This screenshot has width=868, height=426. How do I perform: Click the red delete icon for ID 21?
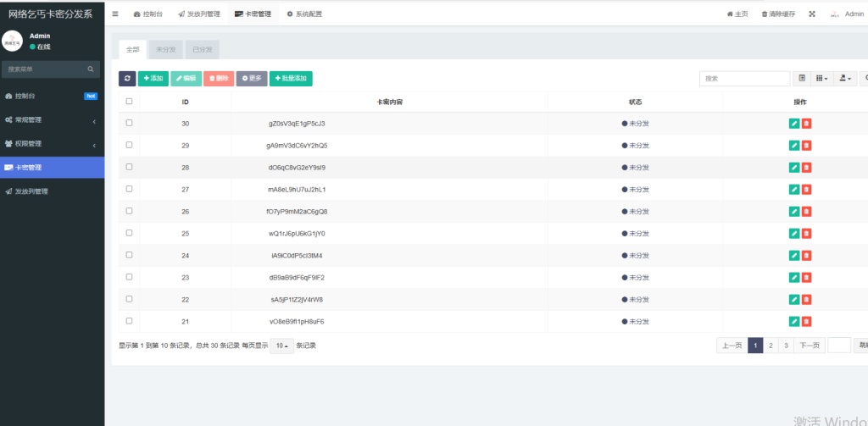806,322
